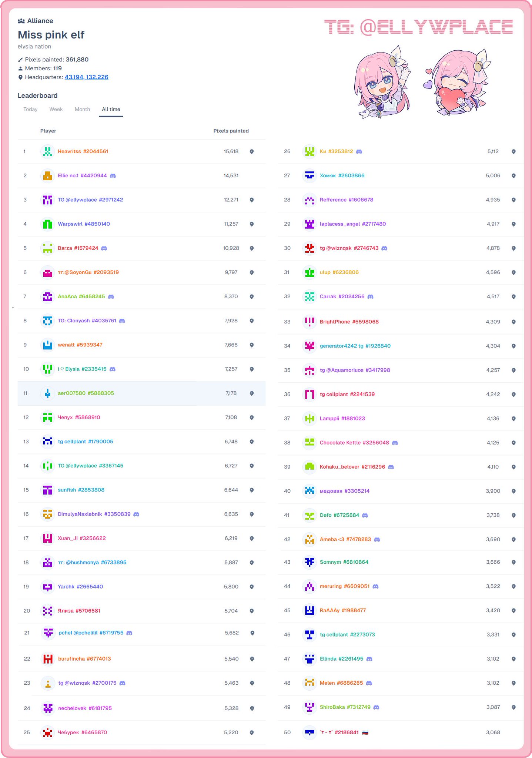Select the pixel count 5,006 for Хомяк
The image size is (532, 758).
pyautogui.click(x=493, y=175)
